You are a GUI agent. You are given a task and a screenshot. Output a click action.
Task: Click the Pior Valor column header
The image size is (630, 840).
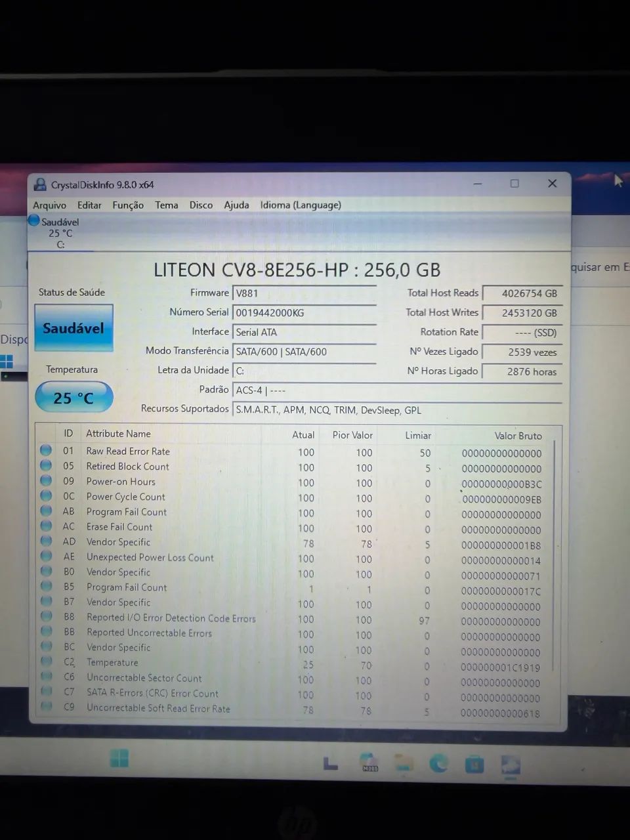[x=352, y=435]
